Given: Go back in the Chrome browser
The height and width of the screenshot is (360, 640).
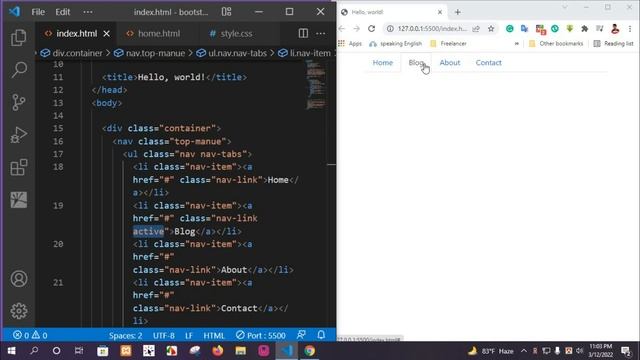Looking at the screenshot, I should tap(342, 29).
